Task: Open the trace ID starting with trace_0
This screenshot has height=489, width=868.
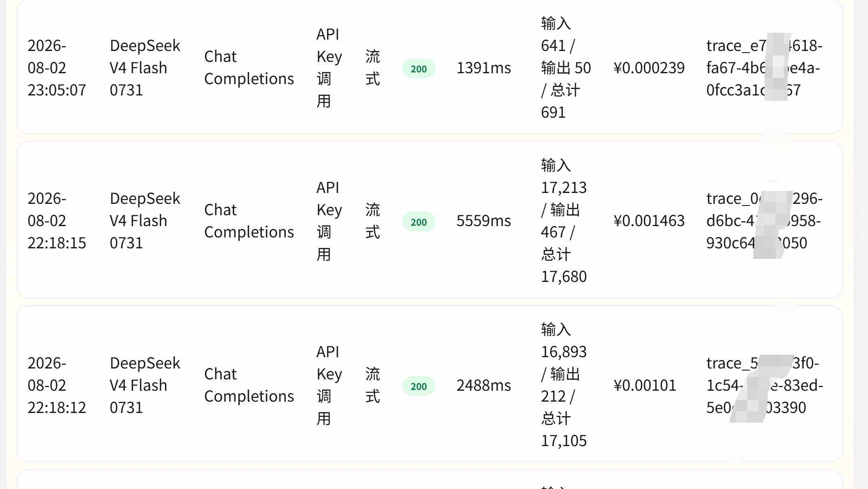Action: [x=764, y=221]
